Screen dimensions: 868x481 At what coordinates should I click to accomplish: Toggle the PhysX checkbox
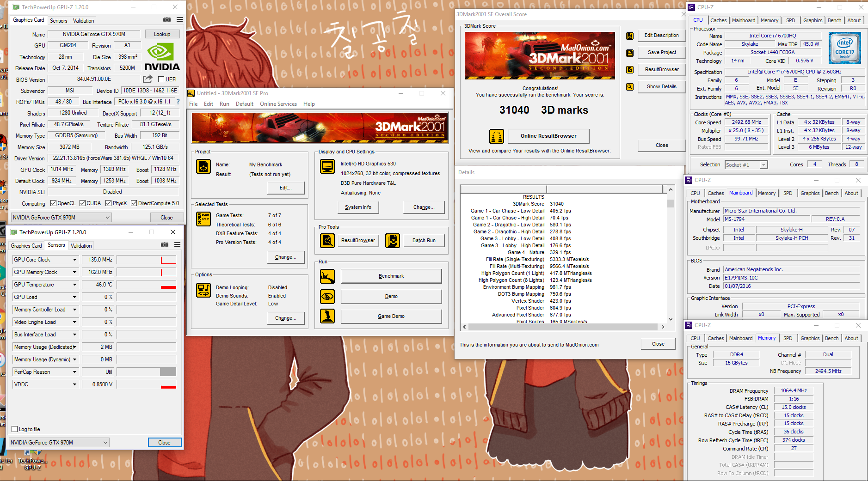(x=108, y=203)
